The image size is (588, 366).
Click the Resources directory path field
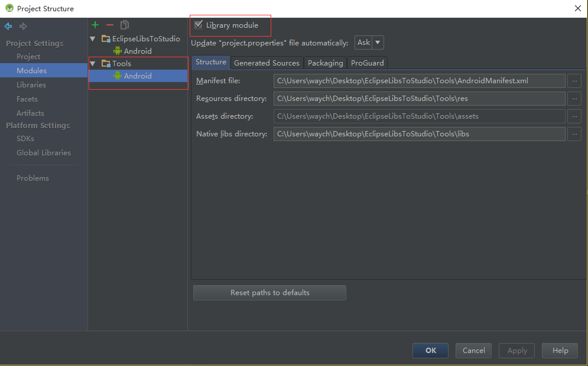(419, 99)
